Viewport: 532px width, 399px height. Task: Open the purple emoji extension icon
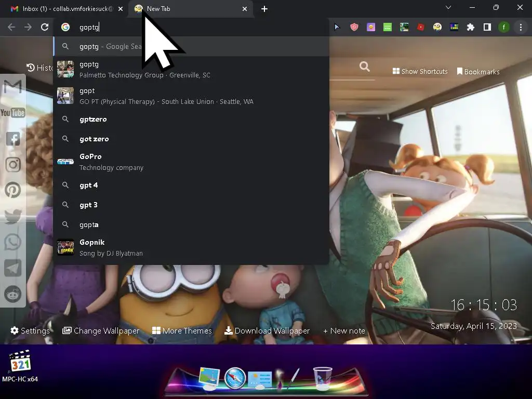[371, 27]
